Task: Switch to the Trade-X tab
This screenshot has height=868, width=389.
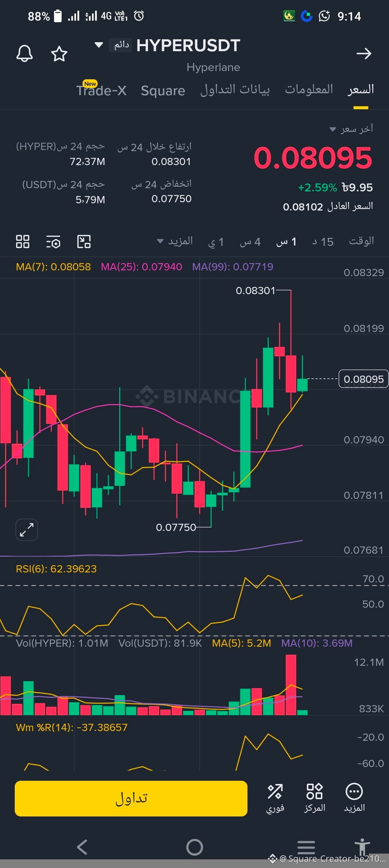Action: pos(101,90)
